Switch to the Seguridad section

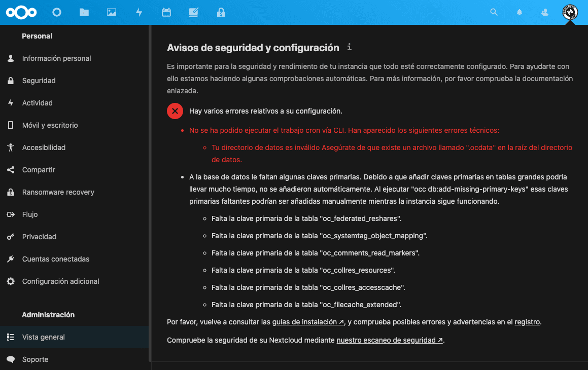(x=40, y=81)
